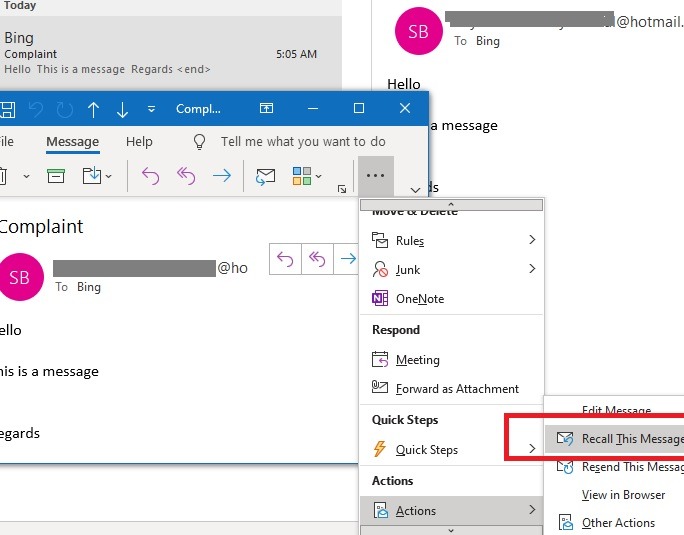
Task: Click inline Reply button in message header
Action: [285, 259]
